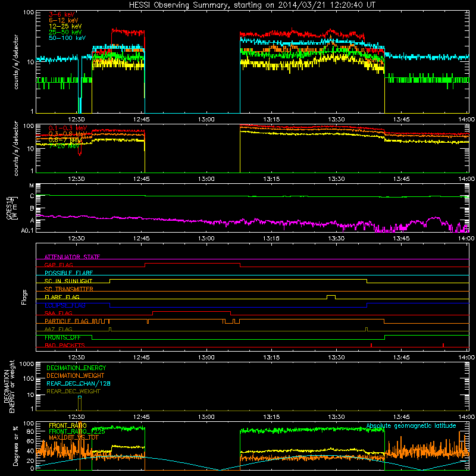Click the Absolute geomagnetic latitude label
This screenshot has width=476, height=476.
[x=411, y=425]
